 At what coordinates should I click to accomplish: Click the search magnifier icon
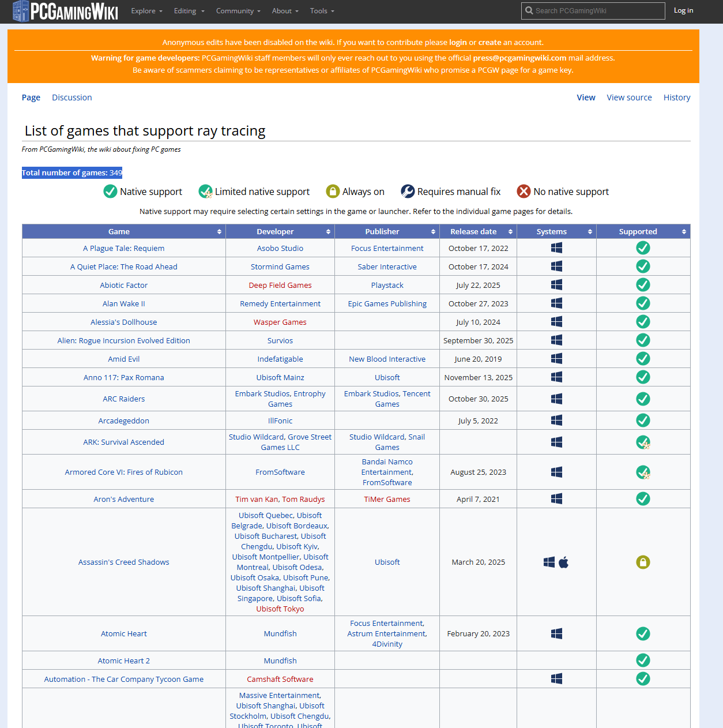529,10
